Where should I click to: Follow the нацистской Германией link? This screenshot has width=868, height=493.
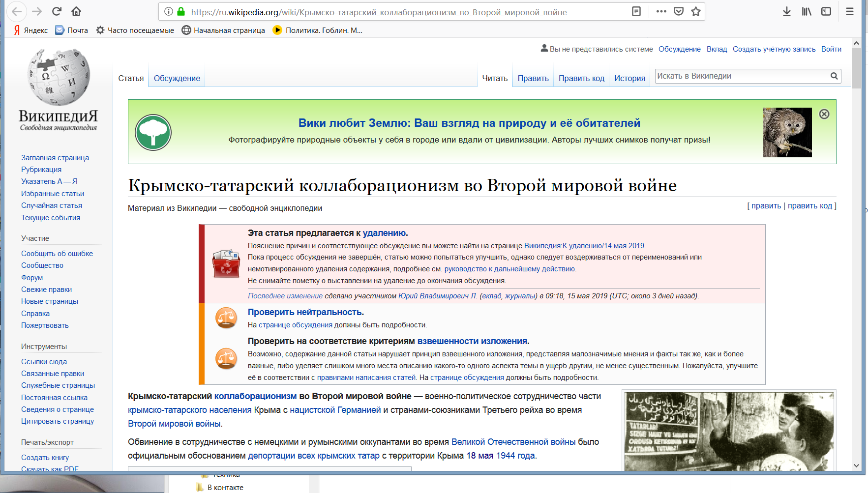335,410
